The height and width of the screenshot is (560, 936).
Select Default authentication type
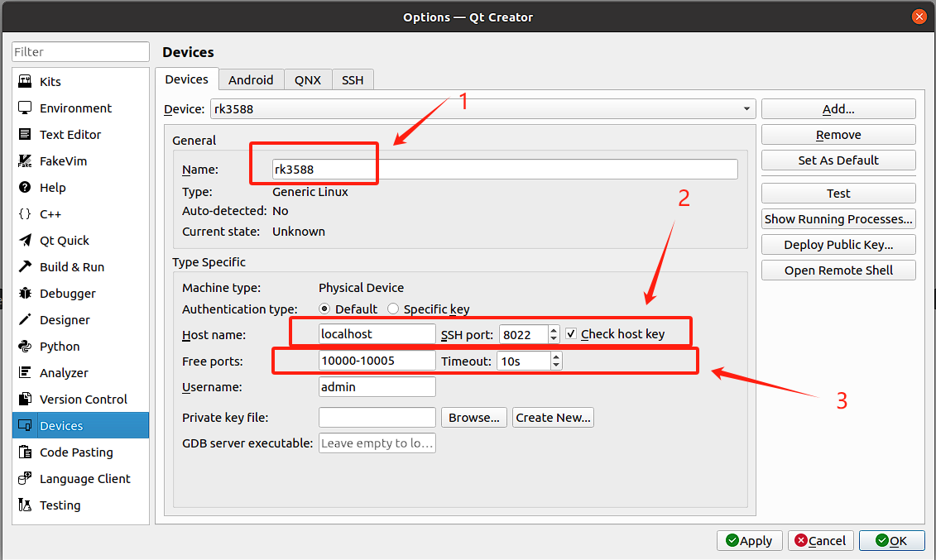coord(325,309)
